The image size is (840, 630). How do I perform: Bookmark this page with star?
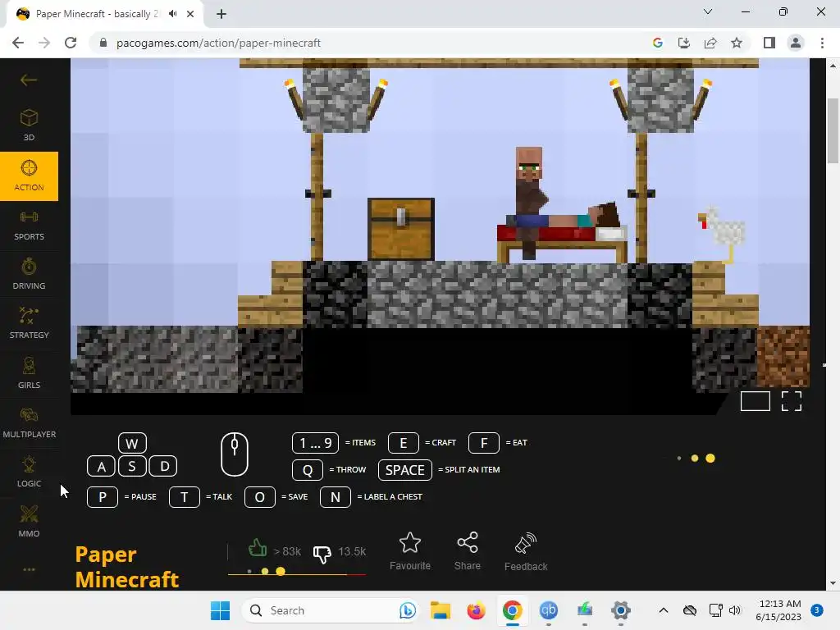tap(737, 43)
